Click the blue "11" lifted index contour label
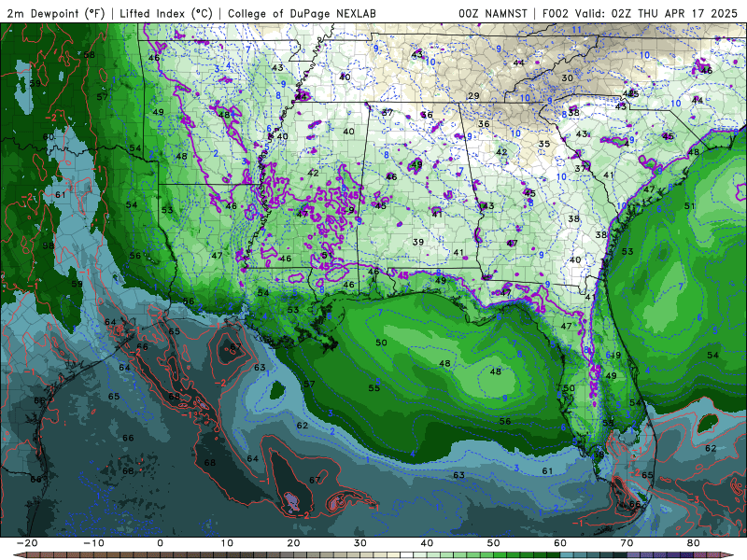This screenshot has width=747, height=560. [577, 30]
